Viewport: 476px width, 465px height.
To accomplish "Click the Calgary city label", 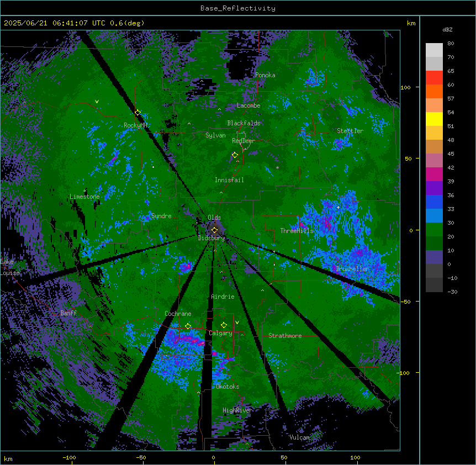I will [x=221, y=333].
